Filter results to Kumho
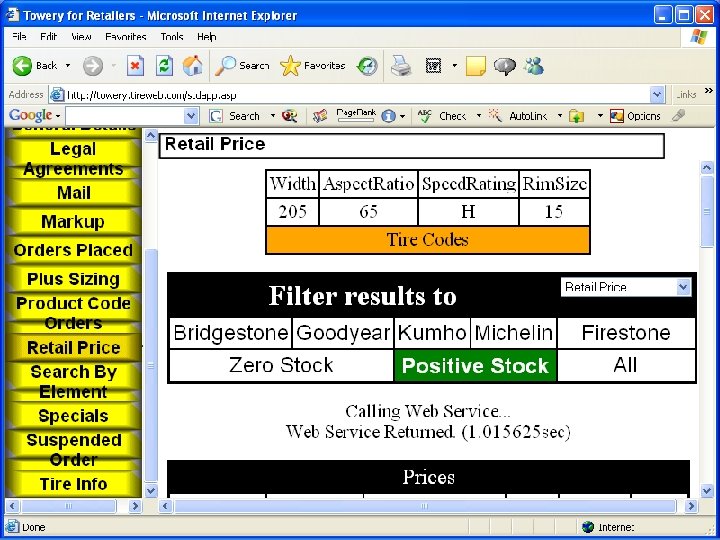The width and height of the screenshot is (720, 540). pos(432,333)
